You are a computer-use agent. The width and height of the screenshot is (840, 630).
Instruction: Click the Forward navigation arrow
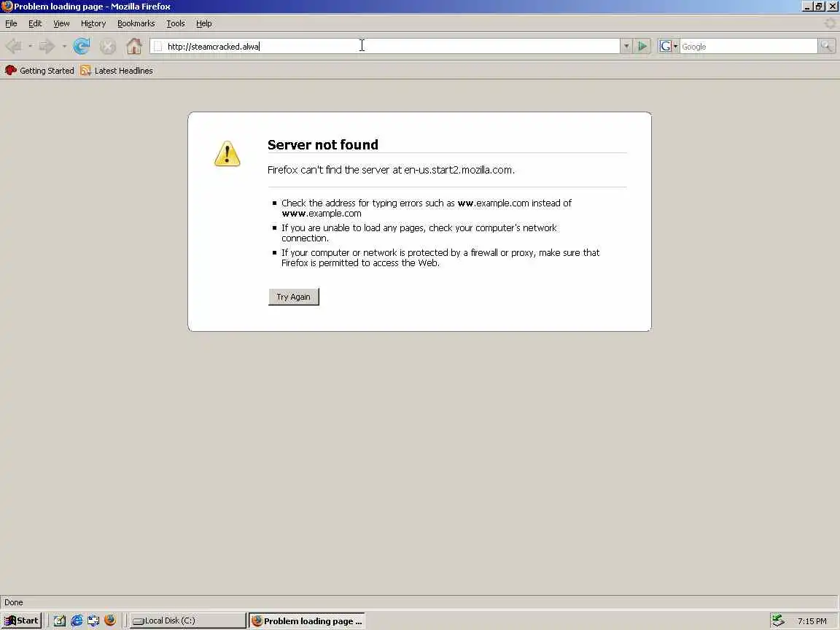point(47,47)
